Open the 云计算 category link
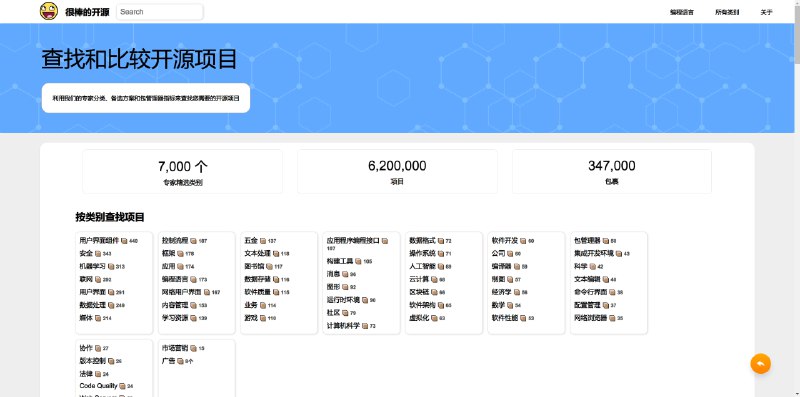This screenshot has width=800, height=397. 419,279
